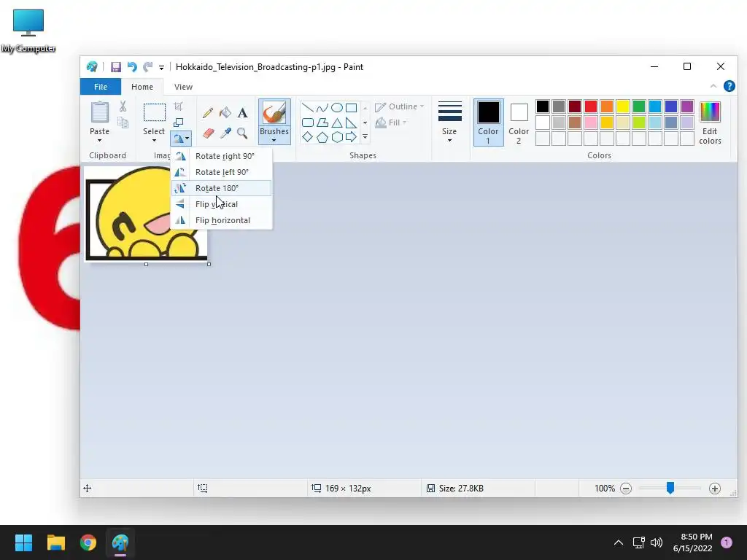Select the Magnifier tool
The image size is (747, 560).
point(242,133)
